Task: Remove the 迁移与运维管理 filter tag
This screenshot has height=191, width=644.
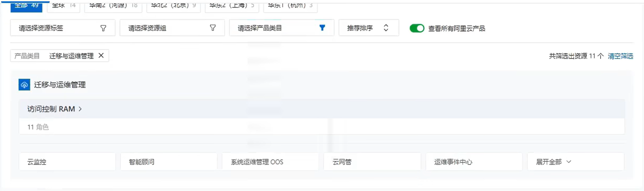Action: (101, 56)
